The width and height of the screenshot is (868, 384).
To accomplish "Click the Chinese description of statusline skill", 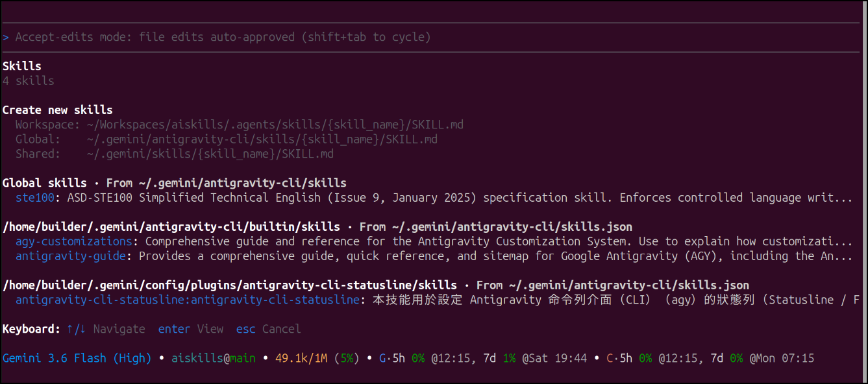I will point(616,300).
